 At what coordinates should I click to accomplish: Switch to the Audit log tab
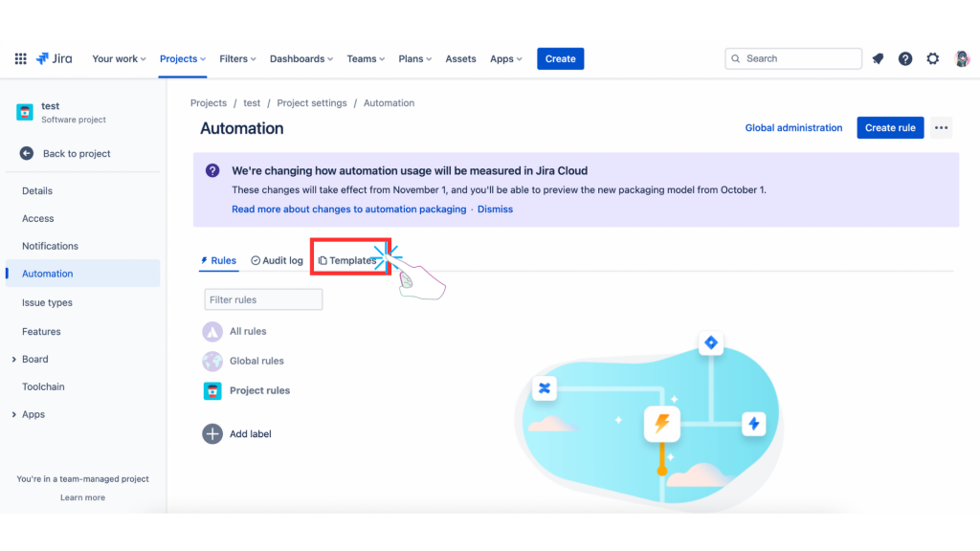click(x=277, y=260)
